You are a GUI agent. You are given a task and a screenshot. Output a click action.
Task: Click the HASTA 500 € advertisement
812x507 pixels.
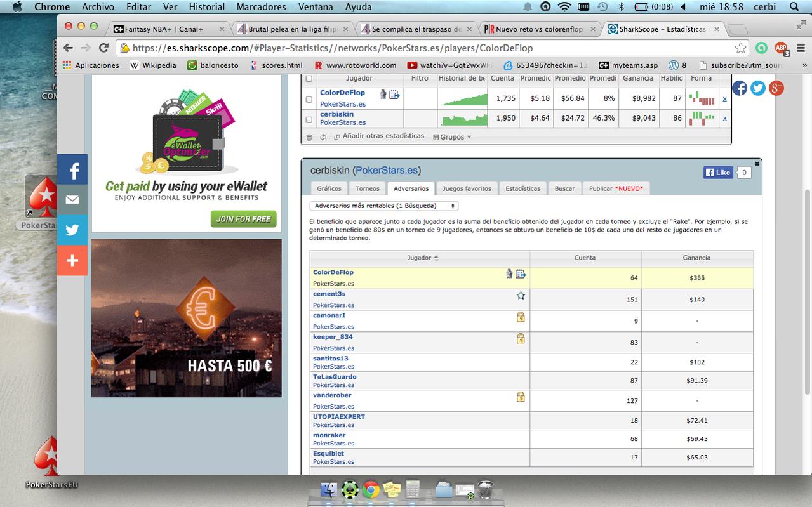coord(187,318)
